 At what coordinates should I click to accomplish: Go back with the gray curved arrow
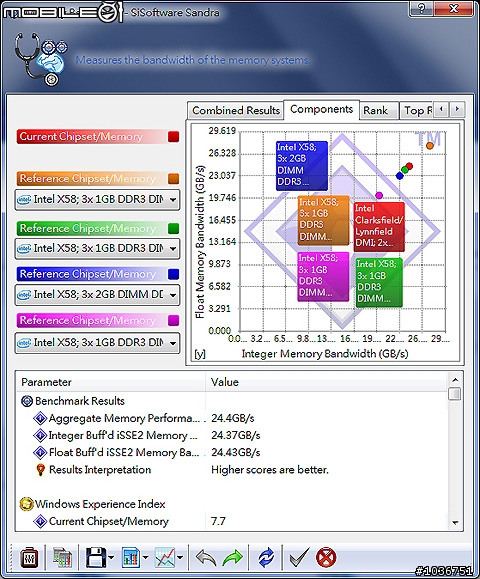206,558
